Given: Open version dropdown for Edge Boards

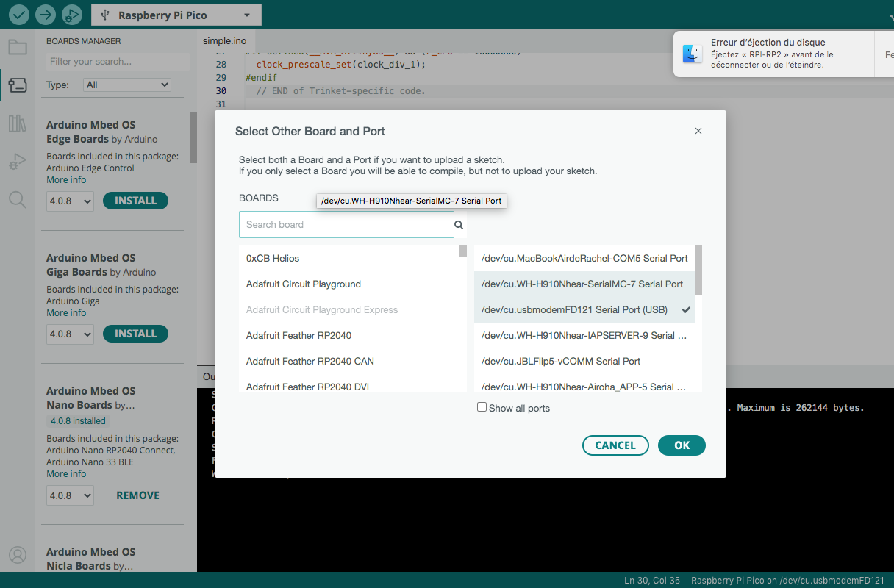Looking at the screenshot, I should tap(70, 201).
